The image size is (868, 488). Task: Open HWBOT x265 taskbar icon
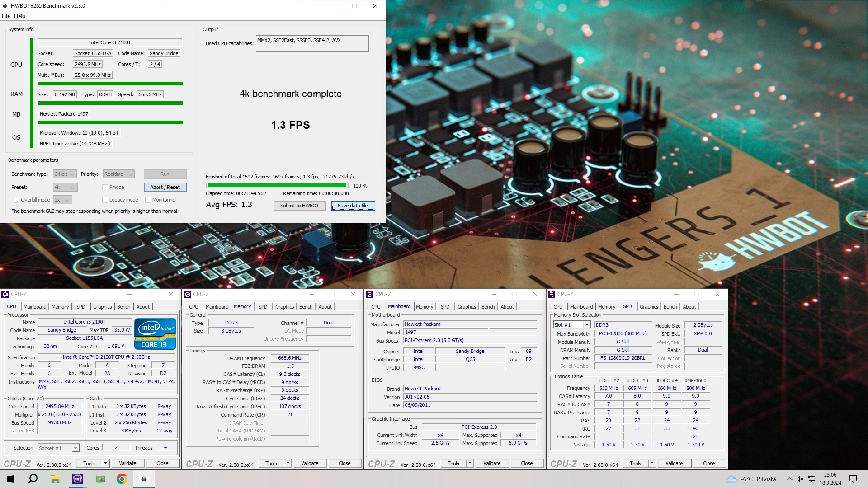coord(144,479)
